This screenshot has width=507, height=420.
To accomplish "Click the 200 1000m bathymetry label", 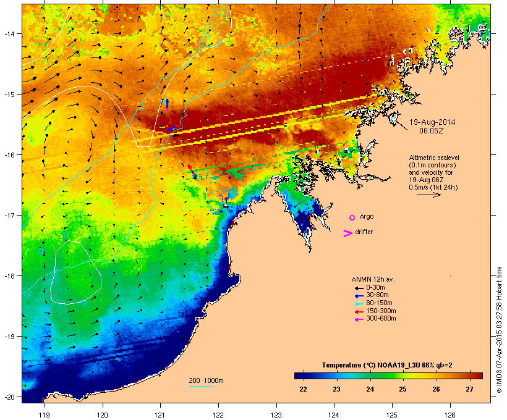I will point(206,380).
